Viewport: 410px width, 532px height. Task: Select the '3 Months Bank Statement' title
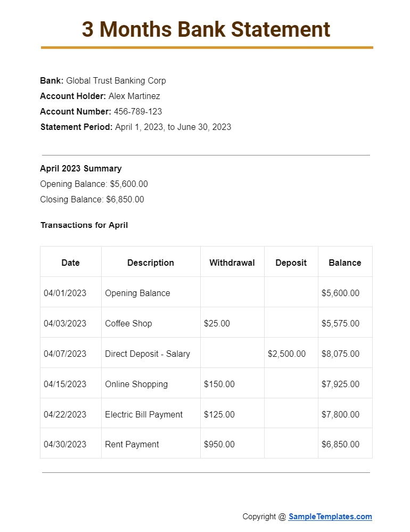click(x=206, y=29)
